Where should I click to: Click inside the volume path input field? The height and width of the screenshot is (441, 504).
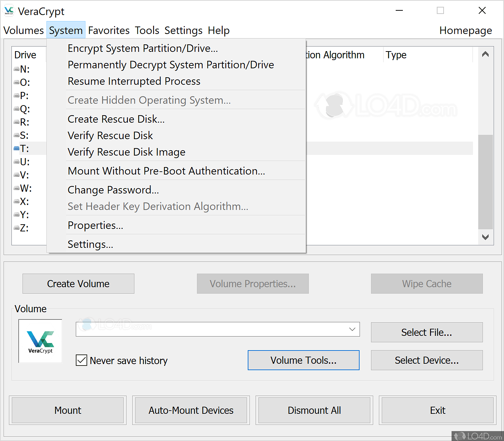pyautogui.click(x=211, y=329)
